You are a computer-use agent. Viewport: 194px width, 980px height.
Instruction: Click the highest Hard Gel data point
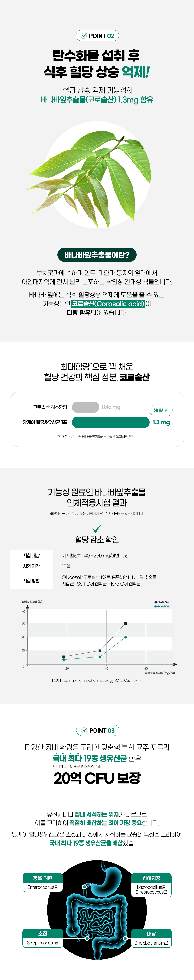(125, 637)
